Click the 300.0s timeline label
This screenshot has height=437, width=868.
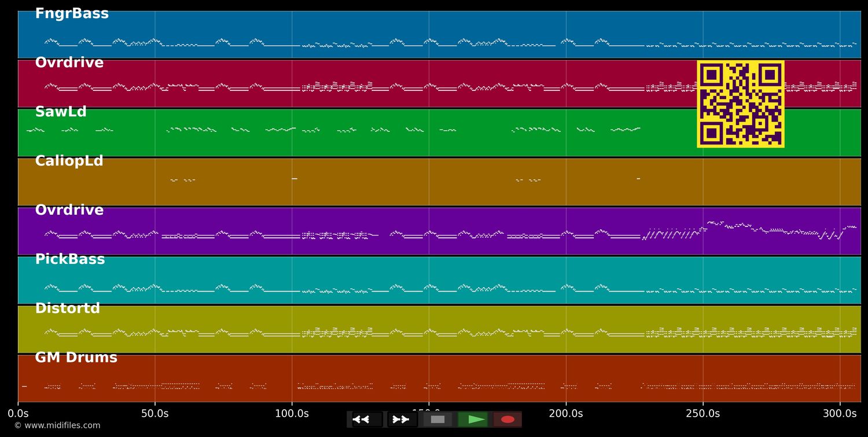click(x=840, y=413)
